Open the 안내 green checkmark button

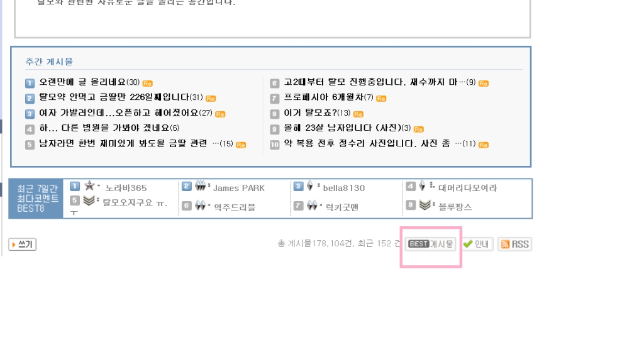click(x=477, y=244)
